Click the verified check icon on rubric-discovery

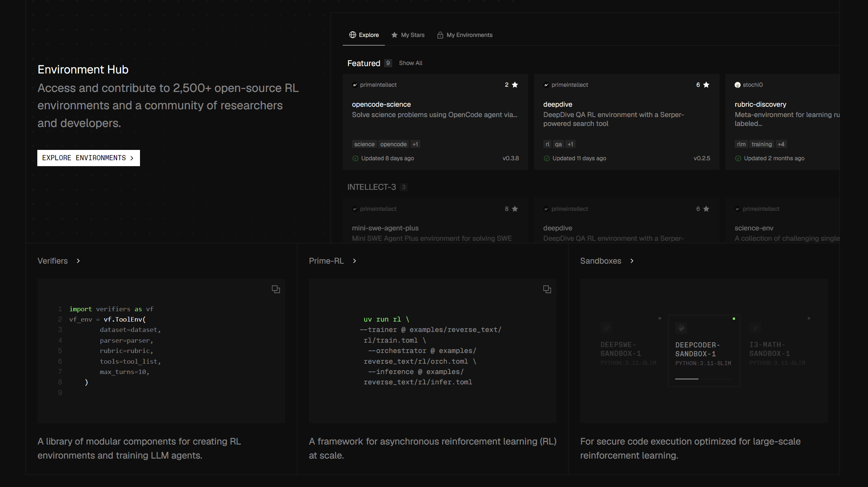point(738,158)
